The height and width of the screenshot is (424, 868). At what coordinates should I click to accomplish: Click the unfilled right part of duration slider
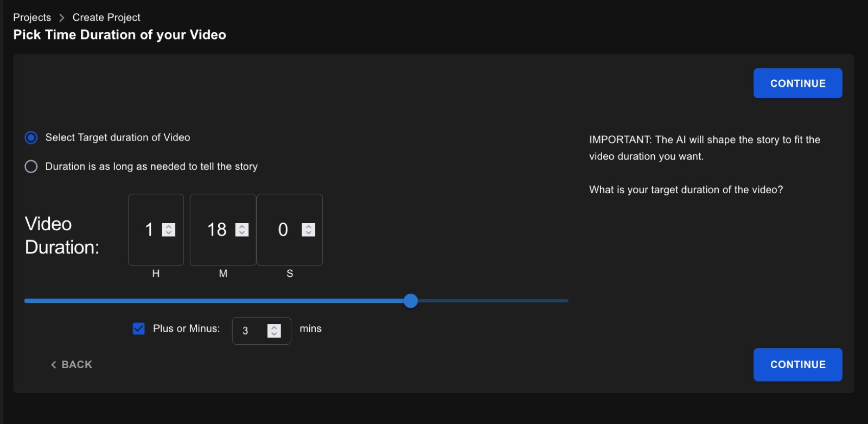tap(493, 301)
